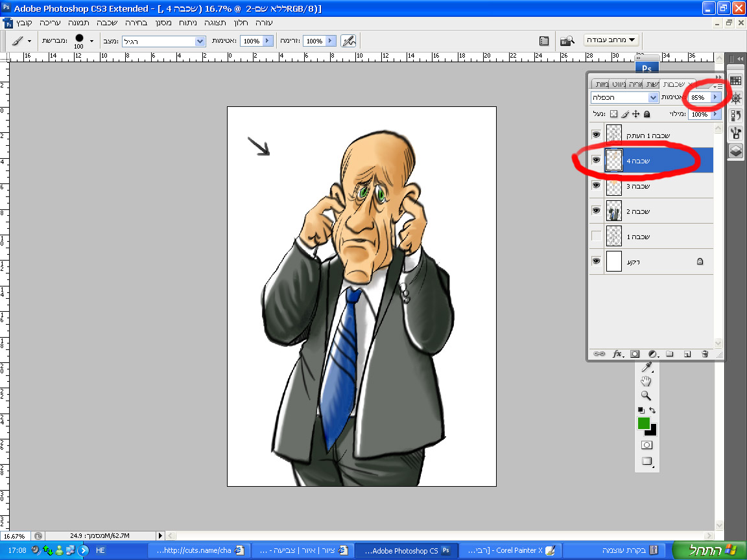
Task: Show hidden layer שכבה 1
Action: tap(596, 236)
